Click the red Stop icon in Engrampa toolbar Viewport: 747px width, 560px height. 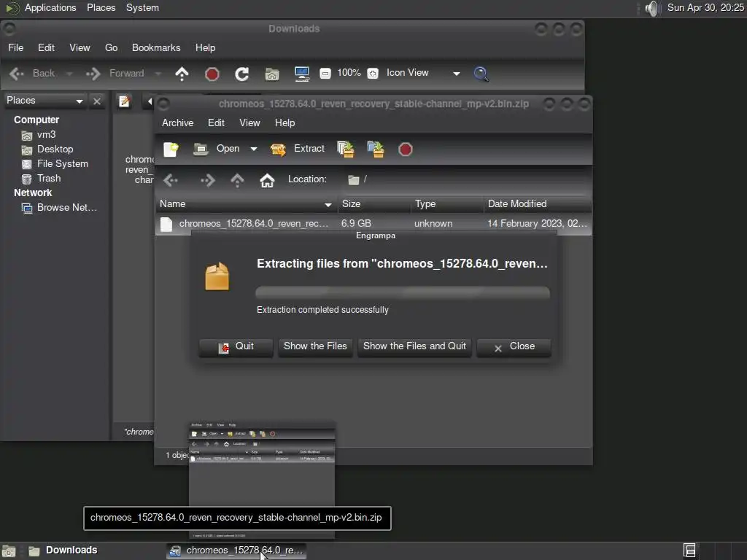coord(406,149)
